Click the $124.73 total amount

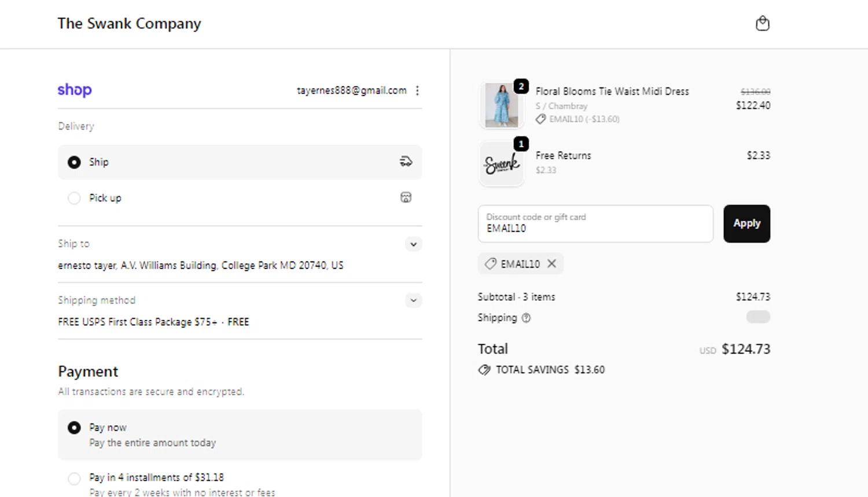point(746,349)
